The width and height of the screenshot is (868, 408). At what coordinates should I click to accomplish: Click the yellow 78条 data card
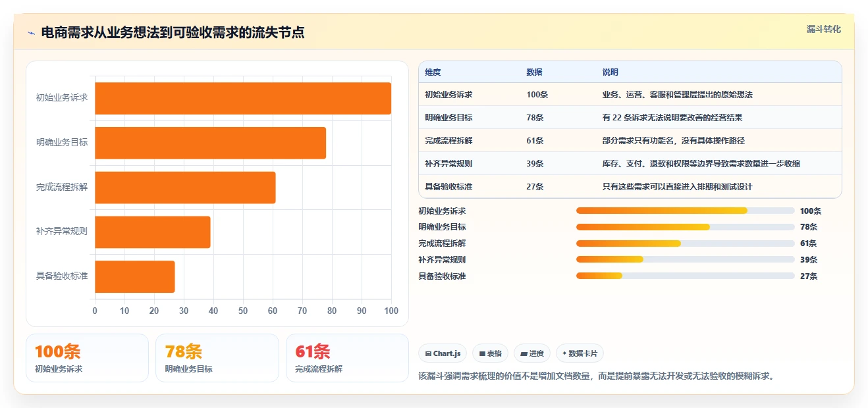(x=217, y=358)
